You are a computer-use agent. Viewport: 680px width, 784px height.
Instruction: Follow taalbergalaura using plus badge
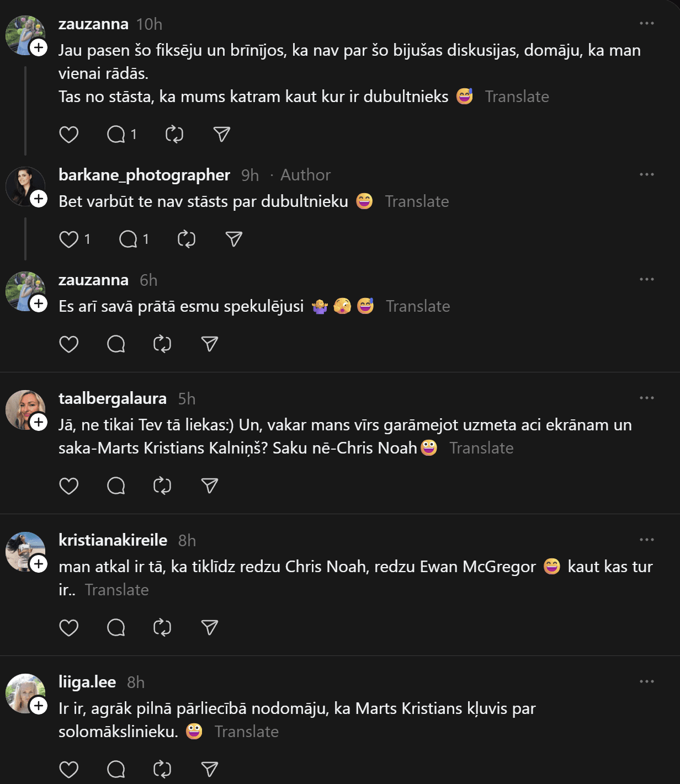(x=39, y=422)
